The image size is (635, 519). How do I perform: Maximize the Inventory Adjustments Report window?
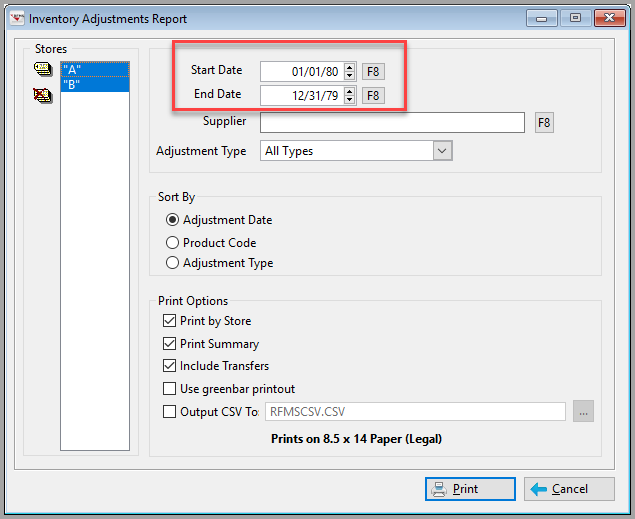575,18
